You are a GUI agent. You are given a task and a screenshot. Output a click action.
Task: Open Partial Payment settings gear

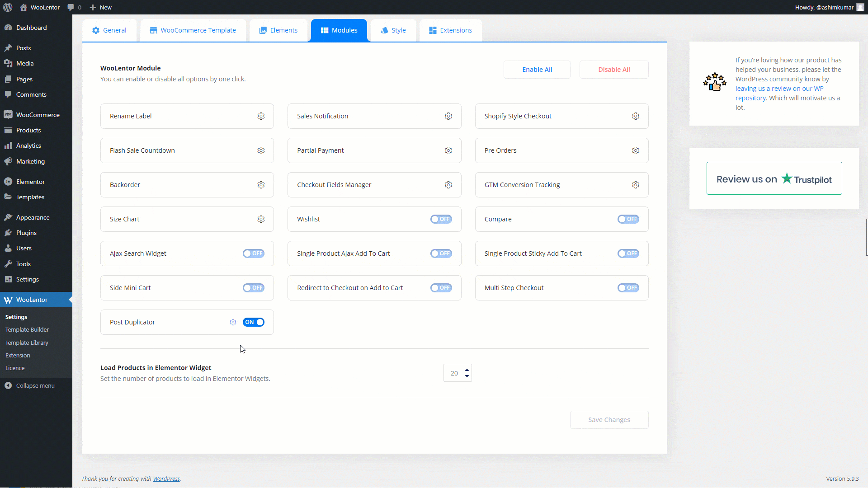(448, 150)
